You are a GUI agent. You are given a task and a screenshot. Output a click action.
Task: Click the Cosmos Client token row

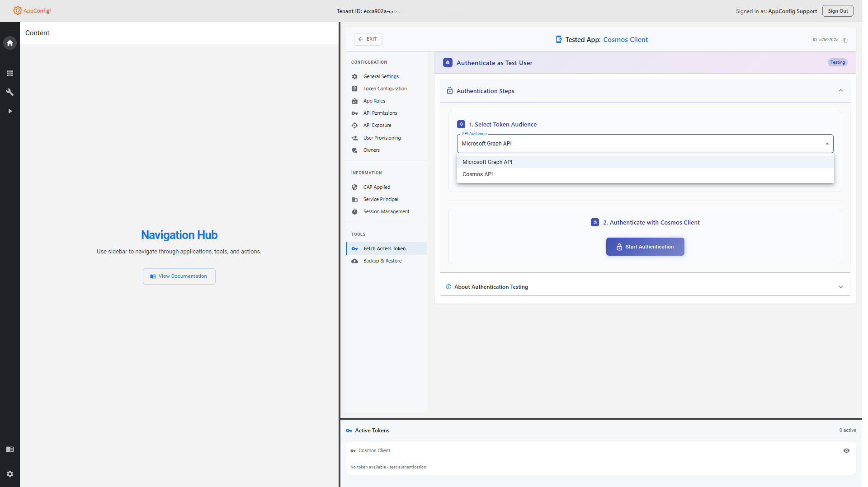point(601,458)
